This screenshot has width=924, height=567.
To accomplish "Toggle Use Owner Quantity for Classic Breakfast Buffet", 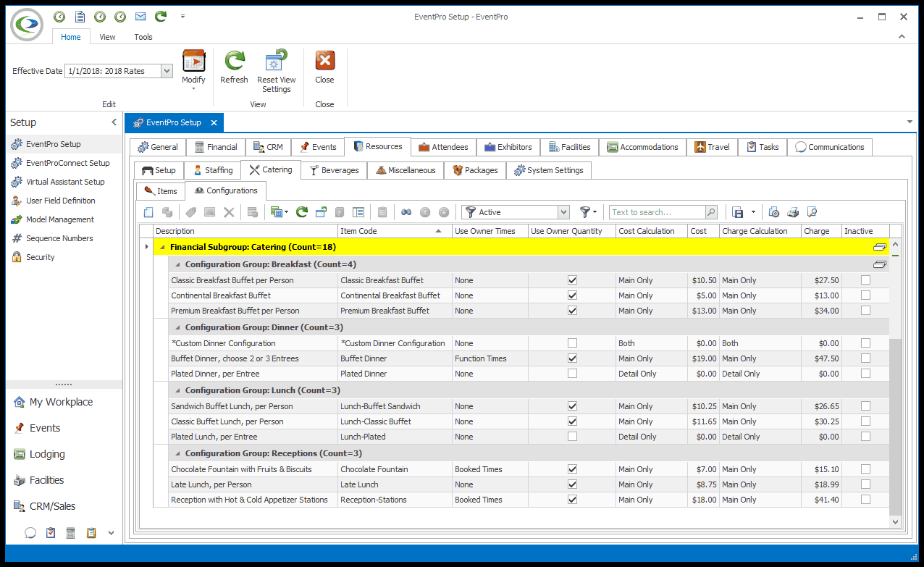I will tap(572, 280).
